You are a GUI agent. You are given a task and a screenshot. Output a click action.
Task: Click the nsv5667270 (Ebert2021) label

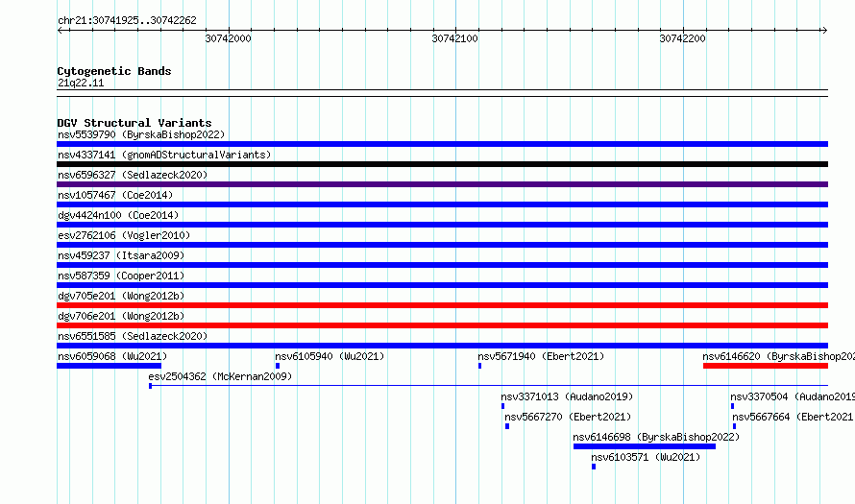[x=568, y=417]
